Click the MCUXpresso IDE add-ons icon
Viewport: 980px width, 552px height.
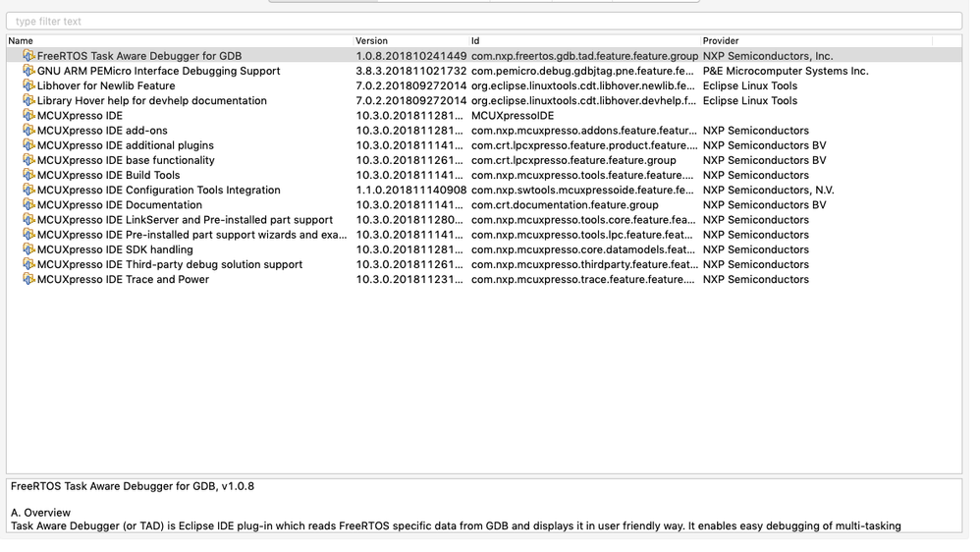coord(28,130)
